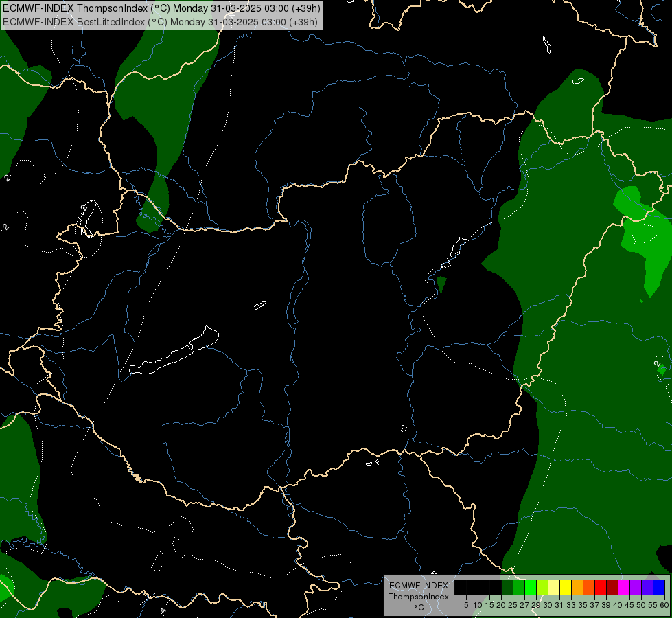The image size is (672, 618).
Task: Click the legend tick label 45
Action: click(x=629, y=605)
